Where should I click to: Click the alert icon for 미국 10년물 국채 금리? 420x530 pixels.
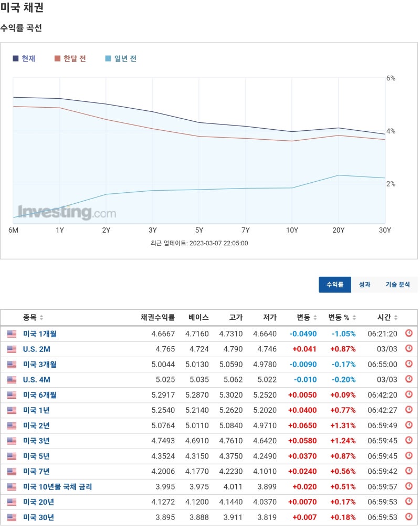tap(409, 486)
